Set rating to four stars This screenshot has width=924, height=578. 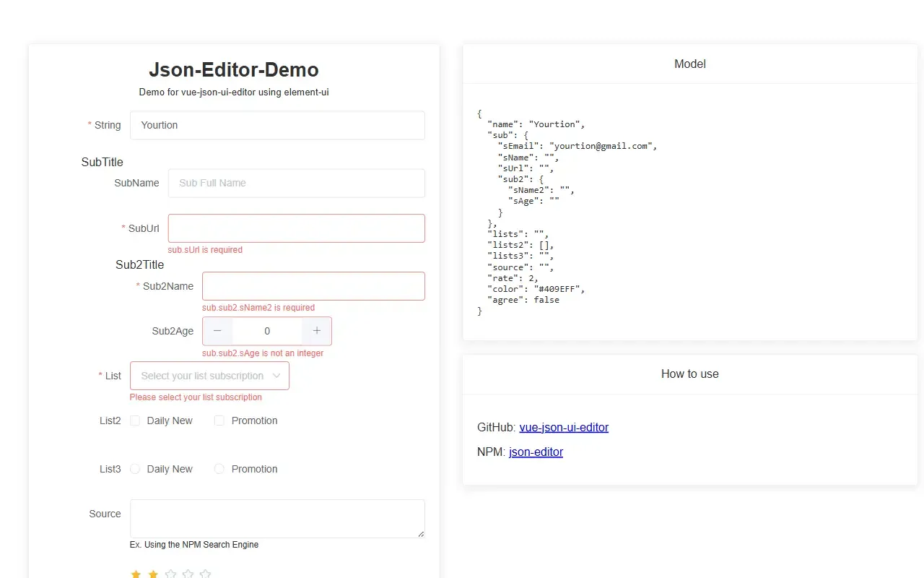coord(188,574)
